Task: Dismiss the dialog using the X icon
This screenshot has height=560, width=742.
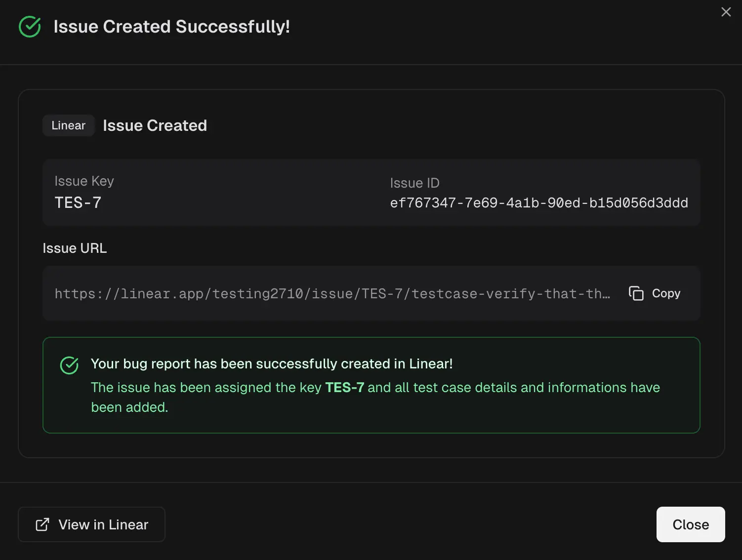Action: (726, 12)
